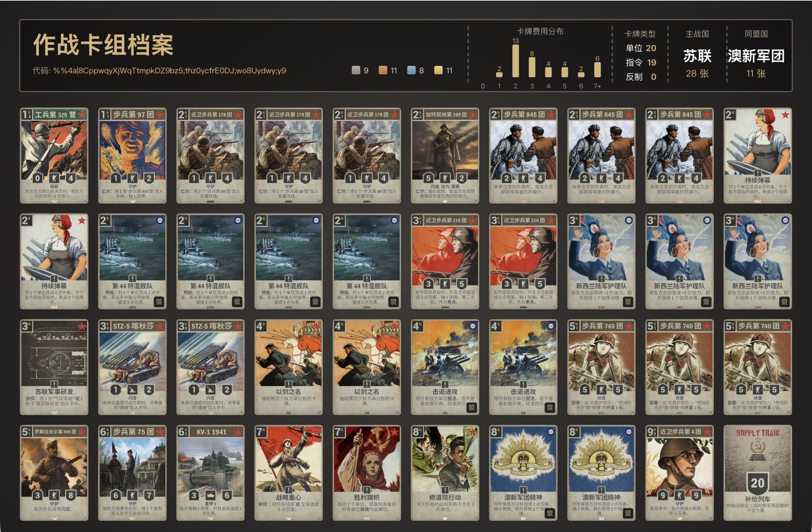Image resolution: width=812 pixels, height=532 pixels.
Task: Open the 加特契纳第 289 团 card
Action: click(x=445, y=156)
